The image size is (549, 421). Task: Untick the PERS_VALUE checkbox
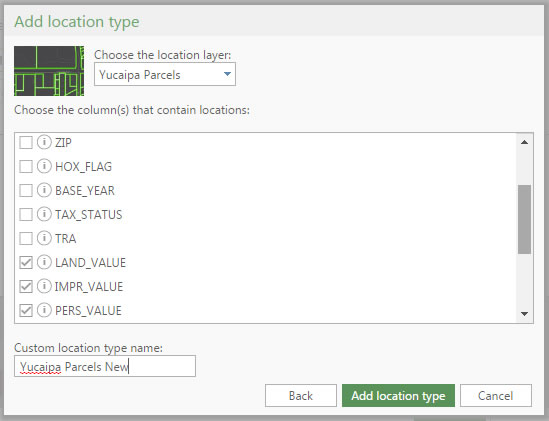tap(26, 310)
